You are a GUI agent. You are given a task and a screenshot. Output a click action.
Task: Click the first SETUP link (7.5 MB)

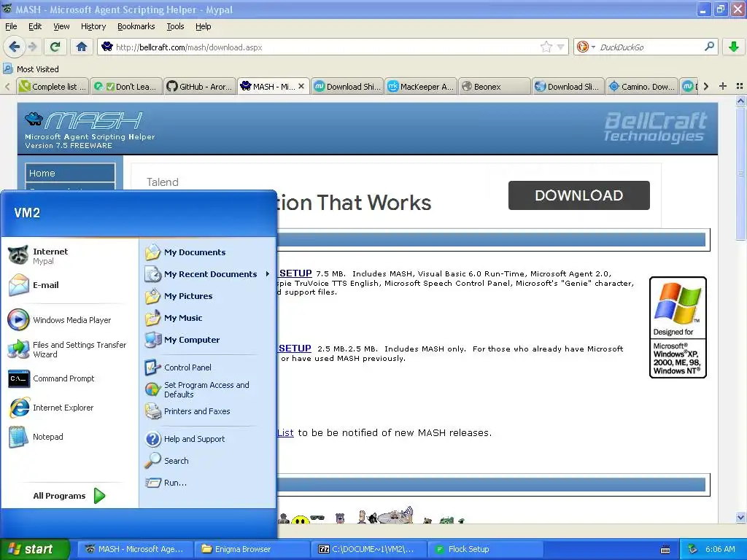(x=295, y=273)
